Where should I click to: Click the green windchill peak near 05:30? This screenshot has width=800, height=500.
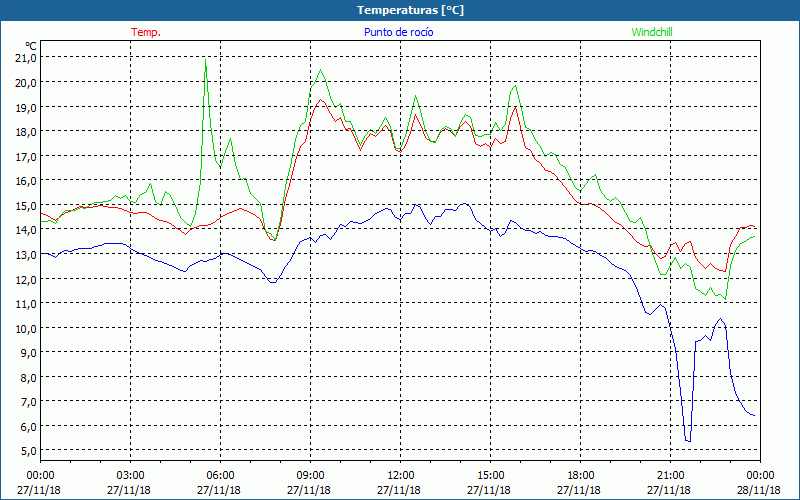pyautogui.click(x=206, y=60)
